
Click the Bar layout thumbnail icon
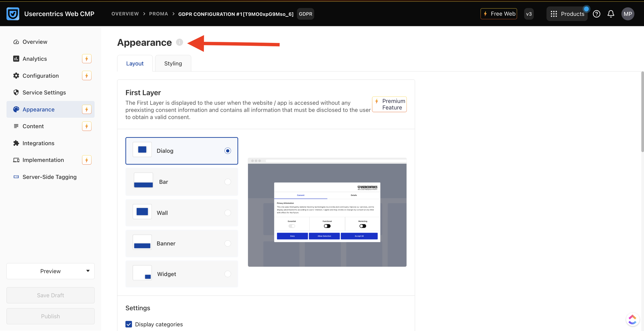point(143,180)
